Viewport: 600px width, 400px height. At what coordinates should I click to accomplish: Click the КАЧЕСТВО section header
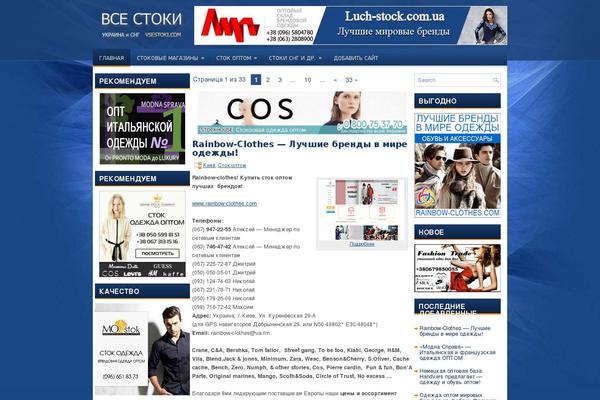(142, 291)
